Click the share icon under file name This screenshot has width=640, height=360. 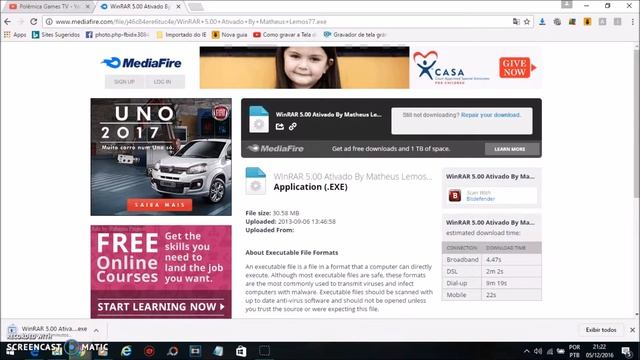(280, 127)
